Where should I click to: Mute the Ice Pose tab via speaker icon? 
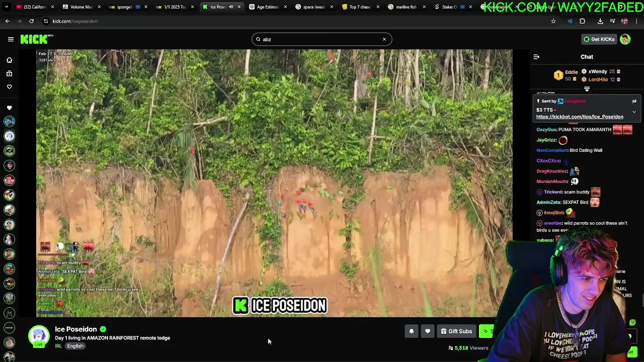tap(231, 7)
